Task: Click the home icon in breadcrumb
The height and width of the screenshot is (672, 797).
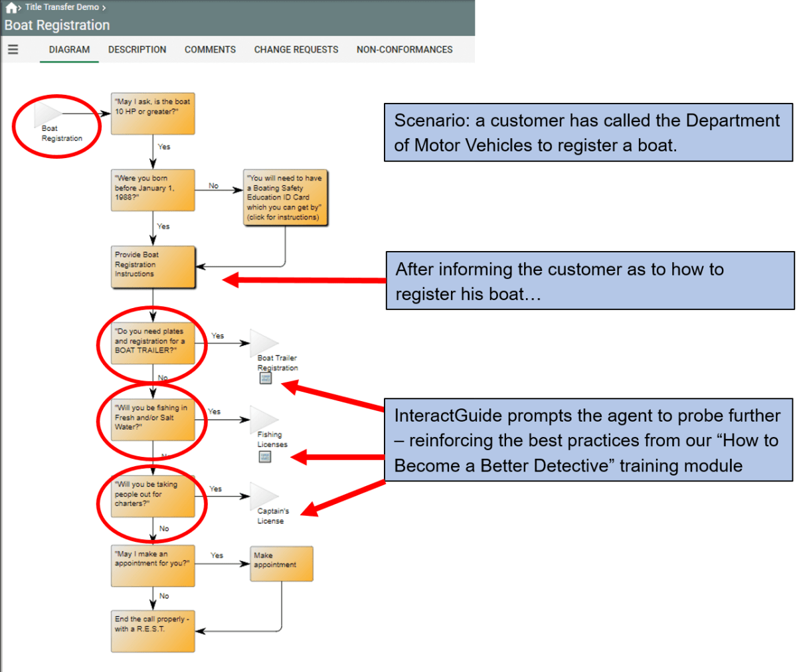Action: click(x=11, y=8)
